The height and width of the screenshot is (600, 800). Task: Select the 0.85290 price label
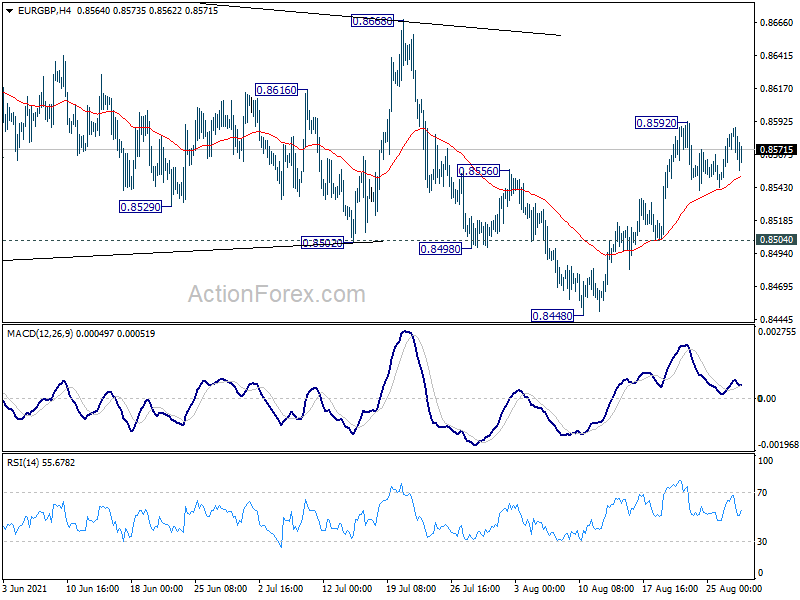pos(140,207)
